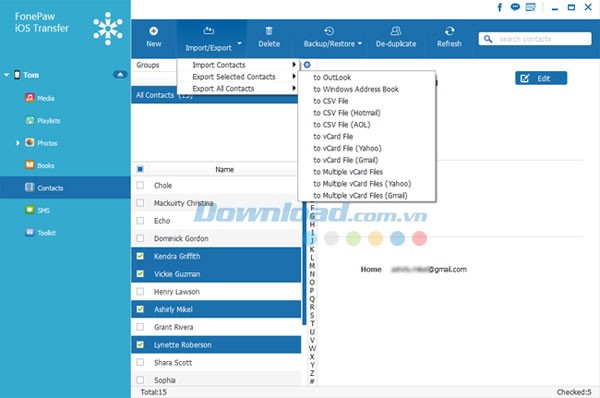The width and height of the screenshot is (600, 398).
Task: Check the Chole contact checkbox
Action: tap(140, 185)
